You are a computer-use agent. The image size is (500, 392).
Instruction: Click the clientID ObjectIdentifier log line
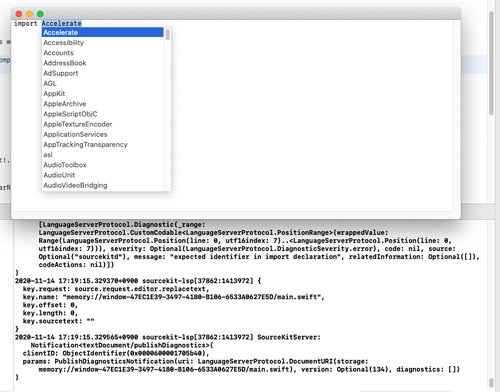[x=116, y=353]
